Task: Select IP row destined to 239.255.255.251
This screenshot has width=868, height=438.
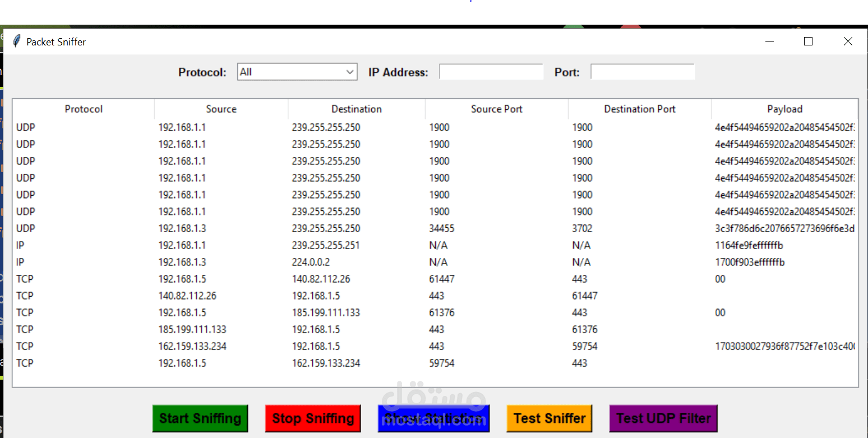Action: point(435,245)
